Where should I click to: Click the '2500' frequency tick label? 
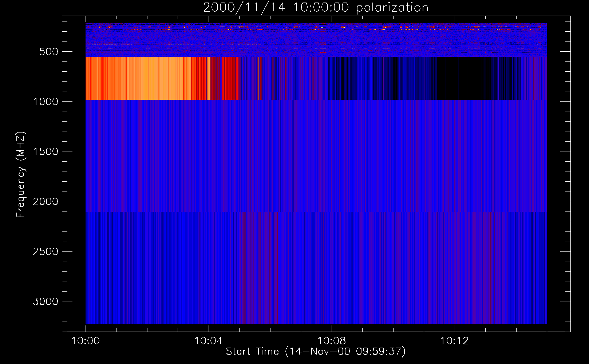[x=46, y=252]
